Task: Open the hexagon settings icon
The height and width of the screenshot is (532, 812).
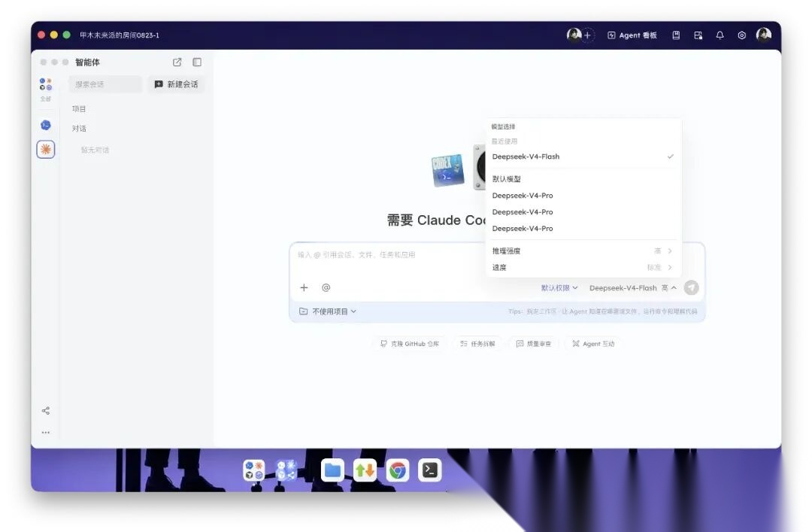Action: click(x=741, y=35)
